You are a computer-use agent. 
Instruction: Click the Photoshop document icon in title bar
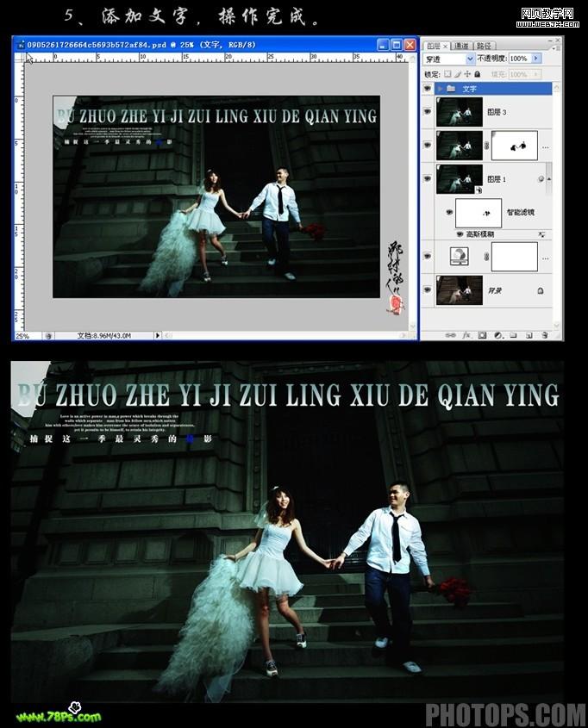coord(21,45)
